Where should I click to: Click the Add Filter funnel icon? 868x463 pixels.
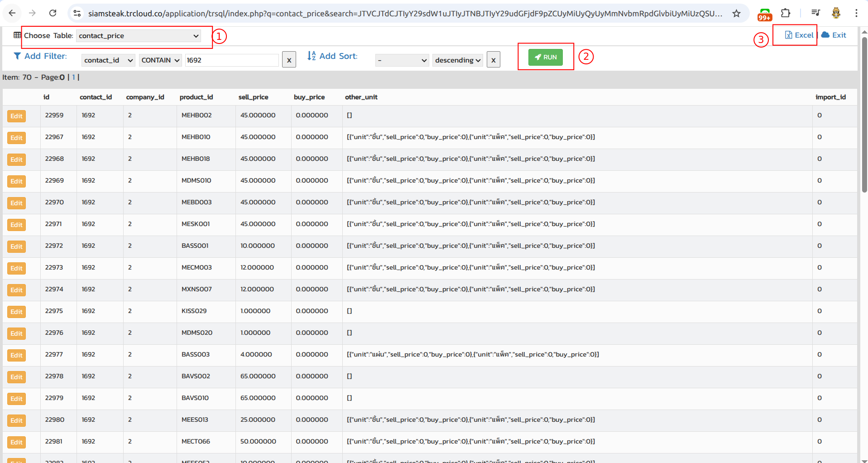pyautogui.click(x=17, y=56)
